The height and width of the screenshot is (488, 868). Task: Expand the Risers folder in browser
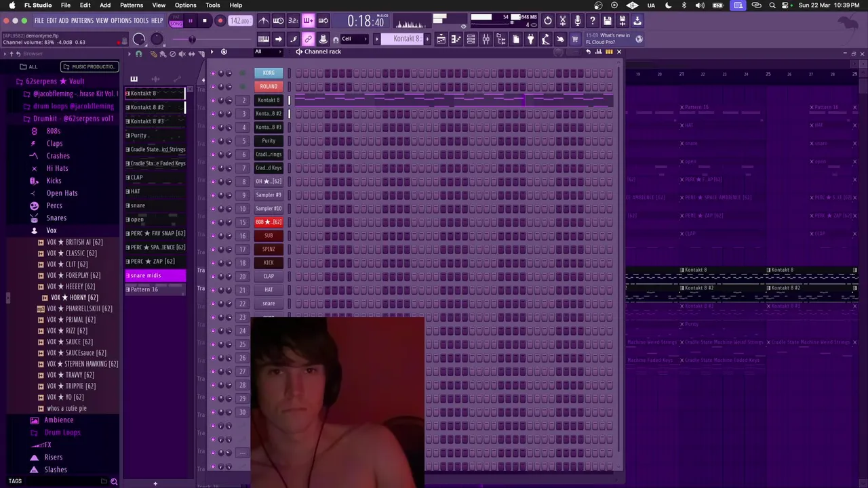pos(53,457)
